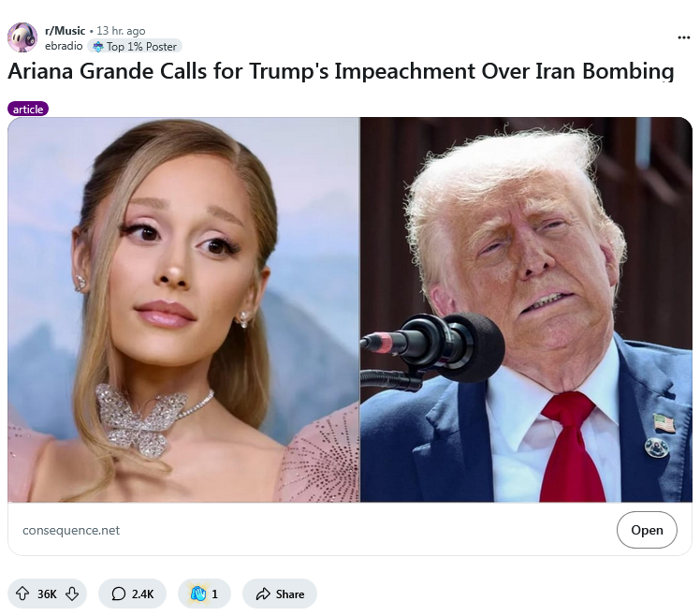
Task: Click the 13 hr. ago timestamp
Action: pos(121,31)
